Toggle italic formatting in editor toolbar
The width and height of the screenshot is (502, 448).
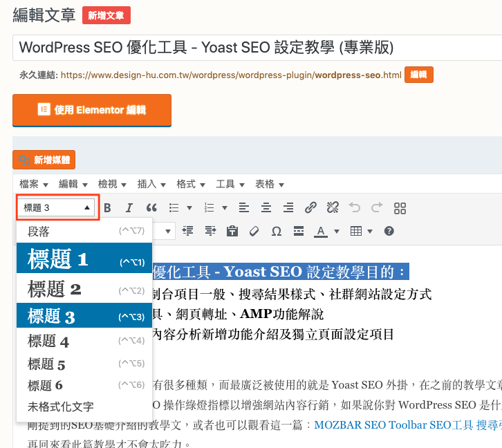129,208
